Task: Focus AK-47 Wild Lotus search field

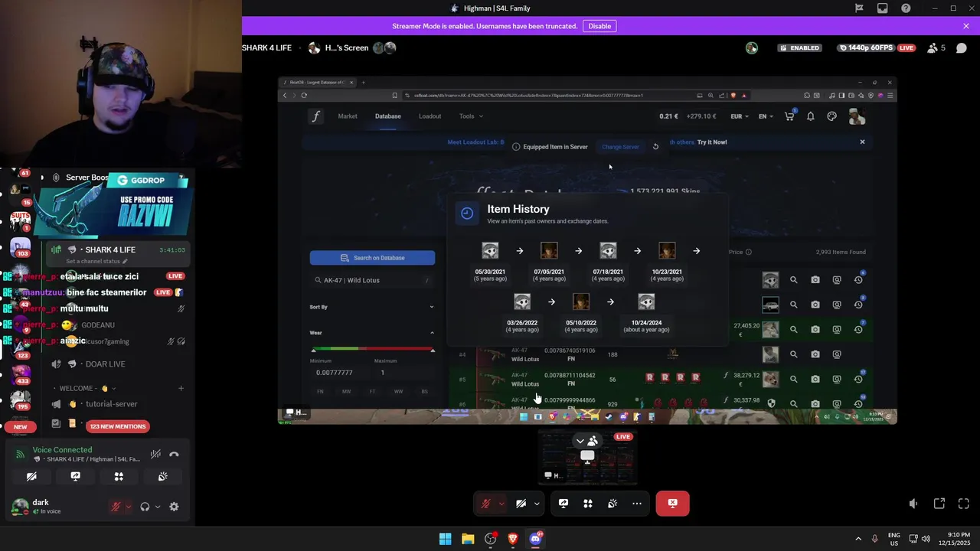Action: tap(372, 280)
